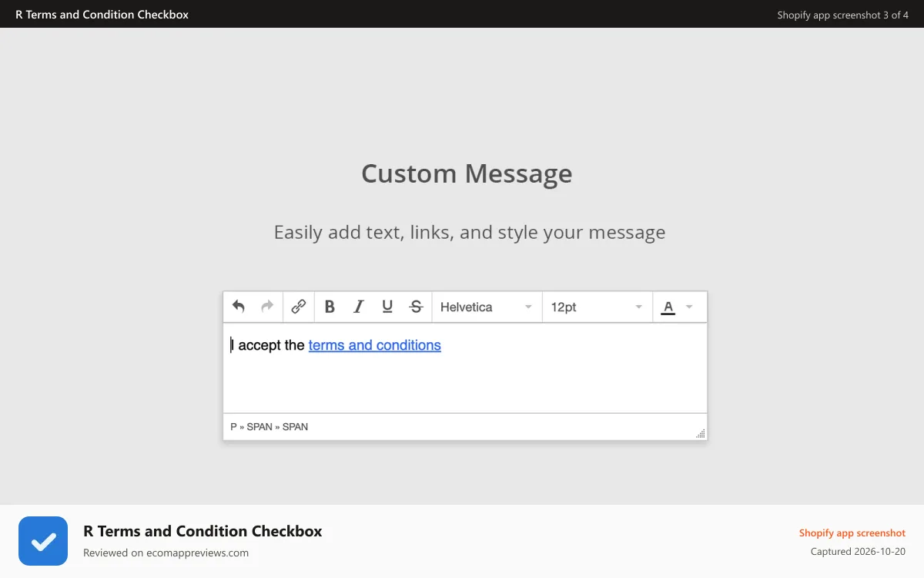The height and width of the screenshot is (578, 924).
Task: Click 'Reviewed on ecomappreviews.com' text
Action: click(166, 553)
